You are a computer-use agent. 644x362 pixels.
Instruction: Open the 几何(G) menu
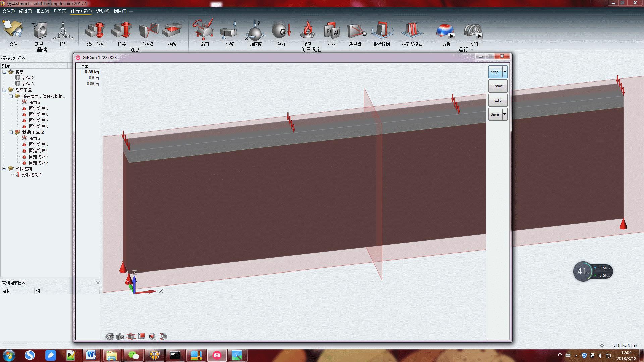pyautogui.click(x=60, y=11)
